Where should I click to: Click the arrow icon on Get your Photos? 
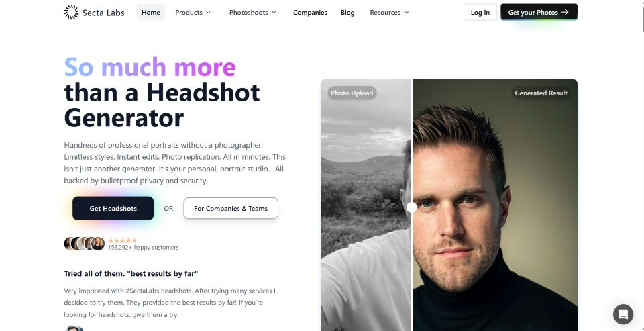(565, 12)
